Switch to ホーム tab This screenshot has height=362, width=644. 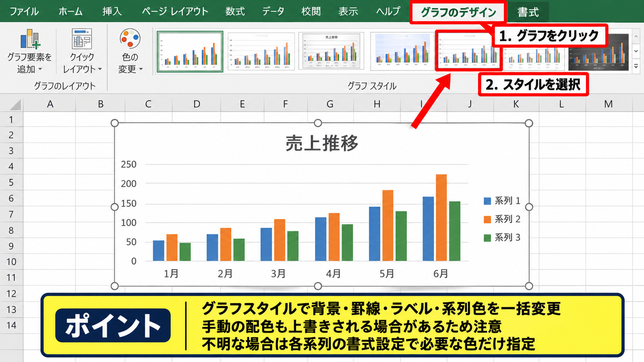[x=70, y=12]
